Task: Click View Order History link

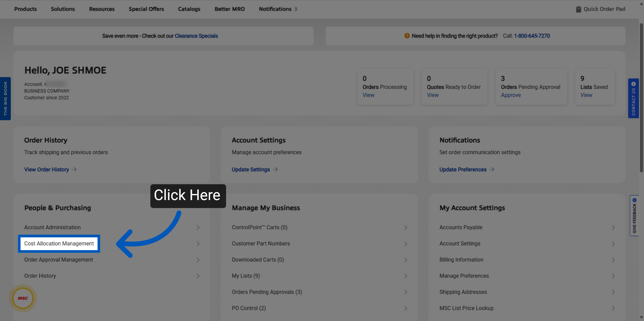Action: [x=46, y=169]
